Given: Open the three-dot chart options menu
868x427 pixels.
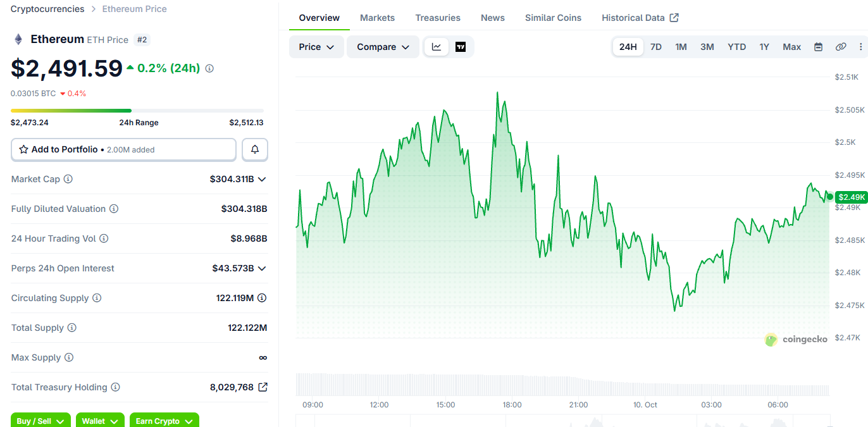Looking at the screenshot, I should [x=860, y=47].
